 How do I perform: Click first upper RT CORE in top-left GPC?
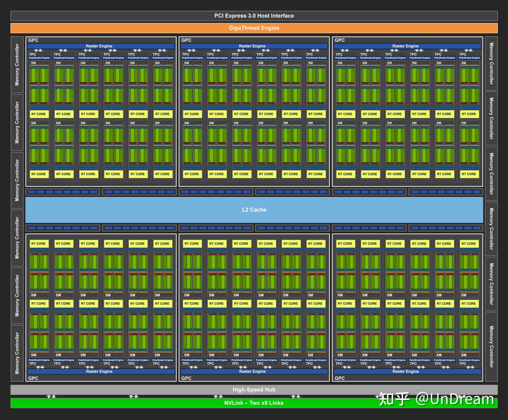click(39, 114)
